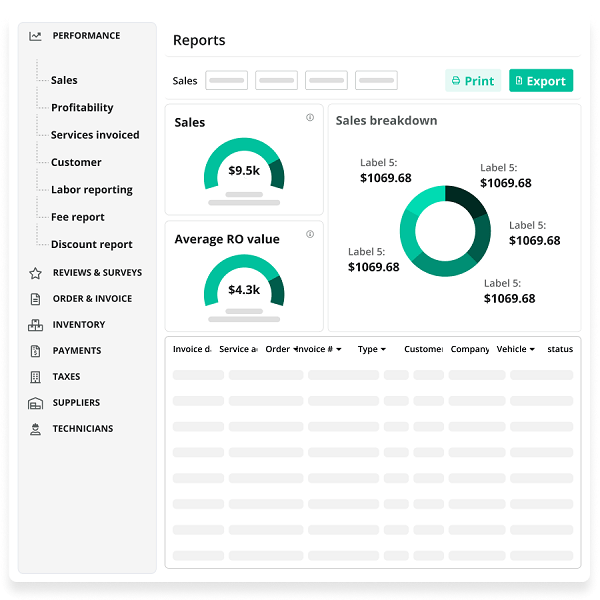Open the Invoice # column dropdown

[x=338, y=350]
